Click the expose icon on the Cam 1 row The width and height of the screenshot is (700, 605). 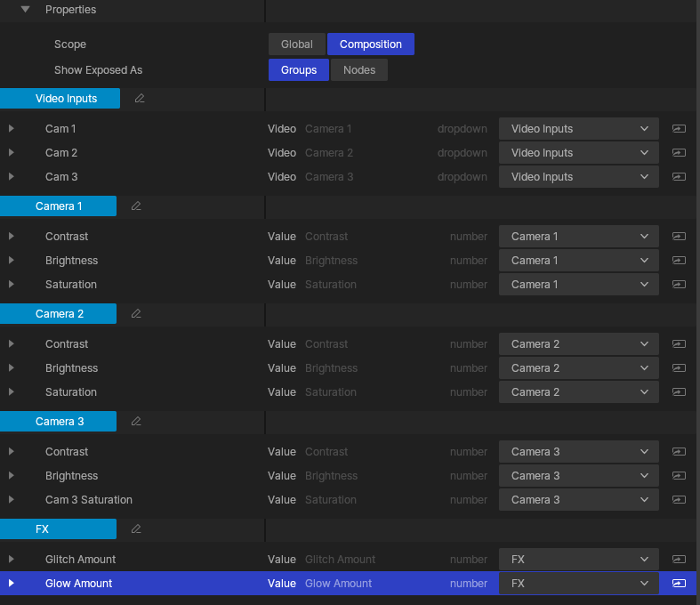[679, 129]
